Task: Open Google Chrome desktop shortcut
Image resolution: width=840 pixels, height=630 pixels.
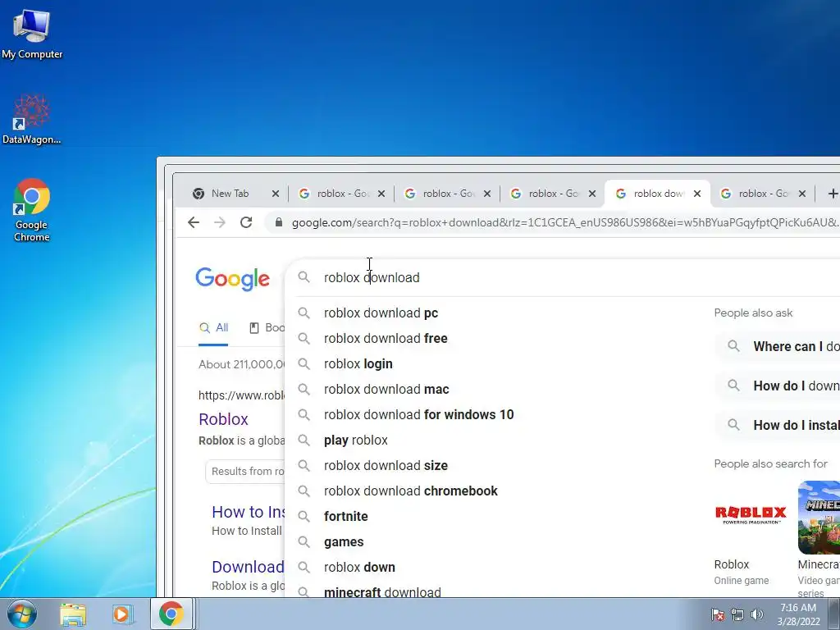Action: point(32,210)
